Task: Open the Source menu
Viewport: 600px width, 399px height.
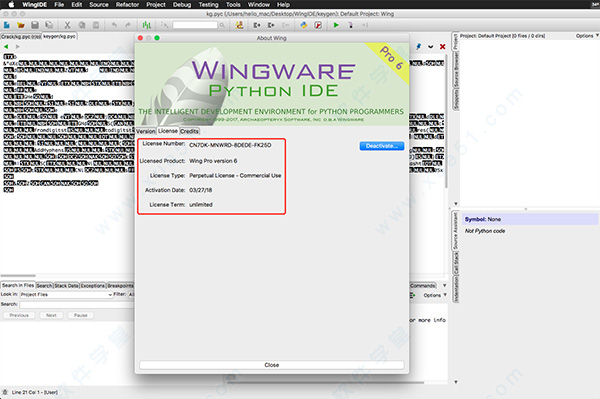Action: (x=99, y=5)
